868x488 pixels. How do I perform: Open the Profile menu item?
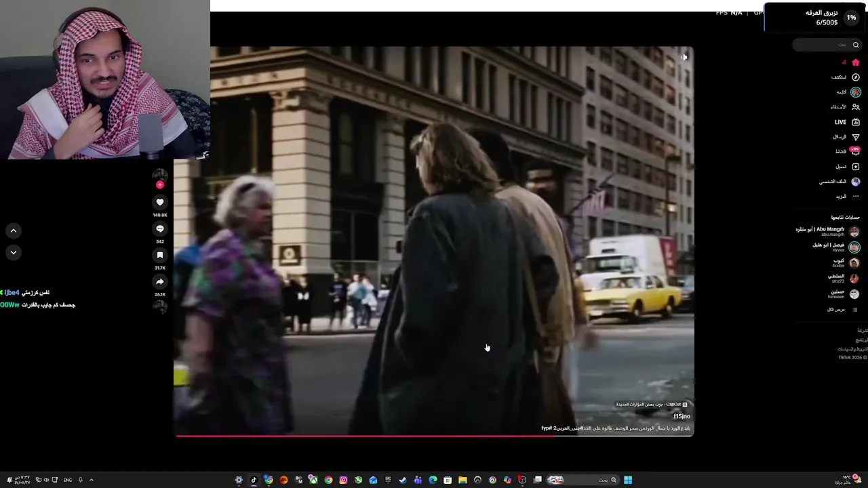point(840,182)
